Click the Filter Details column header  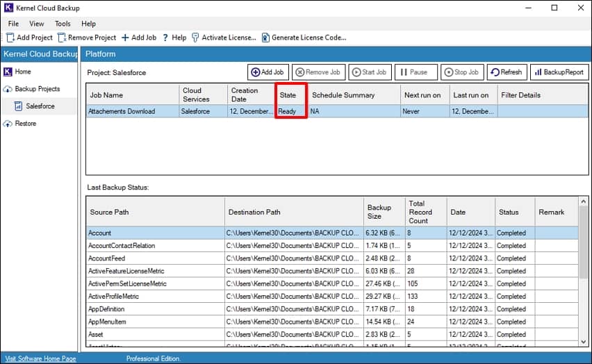(x=543, y=94)
